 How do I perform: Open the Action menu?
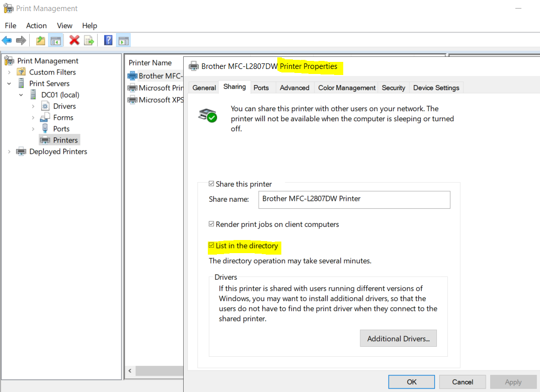tap(37, 26)
